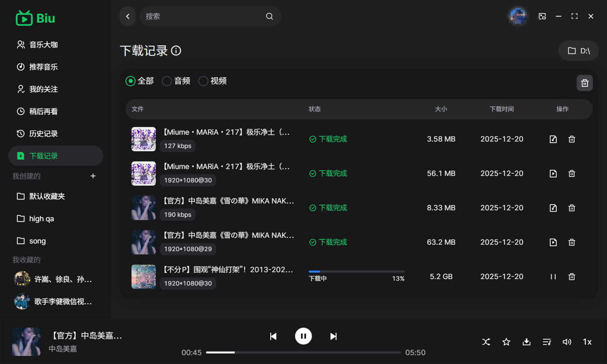Delete the 56.1 MB download record

572,174
